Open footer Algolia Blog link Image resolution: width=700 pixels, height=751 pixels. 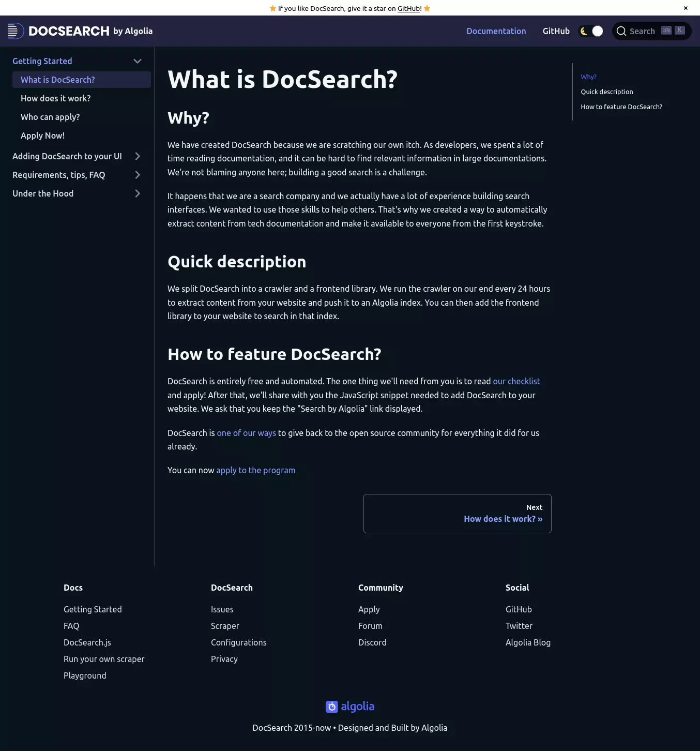[528, 642]
